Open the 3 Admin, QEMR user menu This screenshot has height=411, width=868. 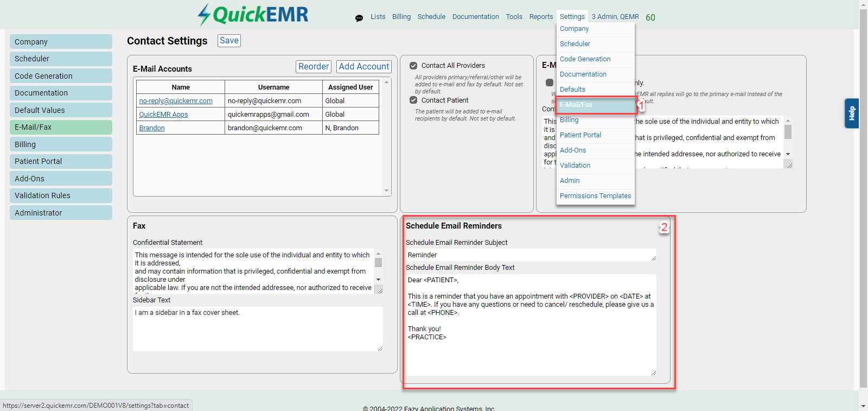[x=615, y=17]
